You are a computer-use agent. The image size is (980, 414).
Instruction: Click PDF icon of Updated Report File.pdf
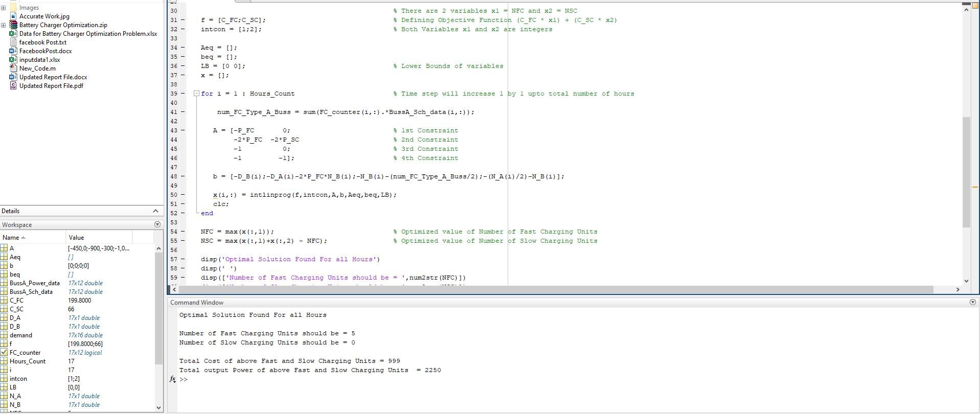[x=13, y=86]
